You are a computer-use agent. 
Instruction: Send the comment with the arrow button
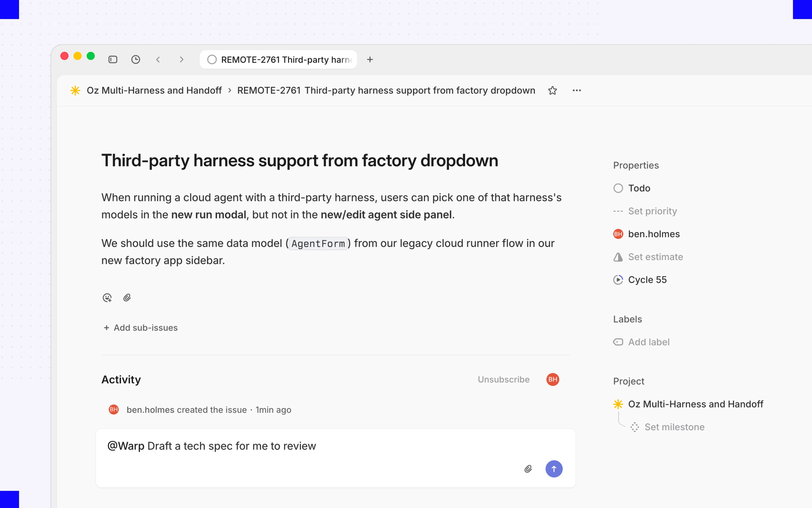tap(554, 469)
